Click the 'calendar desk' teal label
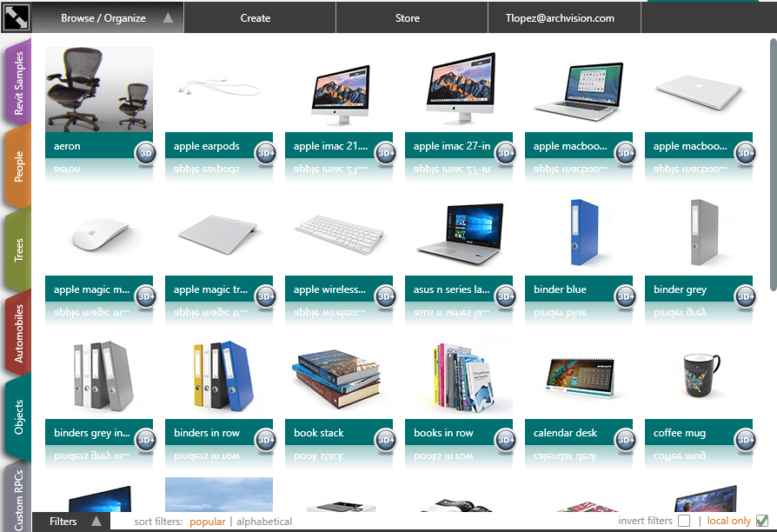Viewport: 777px width, 532px height. [579, 432]
